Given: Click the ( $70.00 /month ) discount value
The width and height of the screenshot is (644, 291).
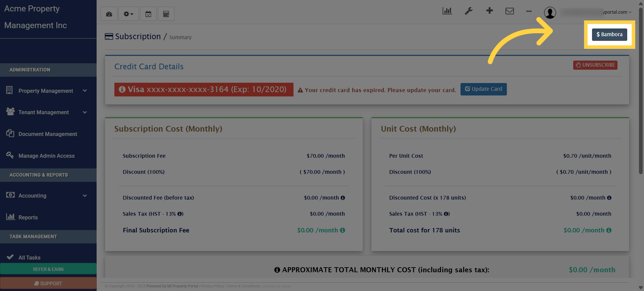Looking at the screenshot, I should tap(322, 172).
